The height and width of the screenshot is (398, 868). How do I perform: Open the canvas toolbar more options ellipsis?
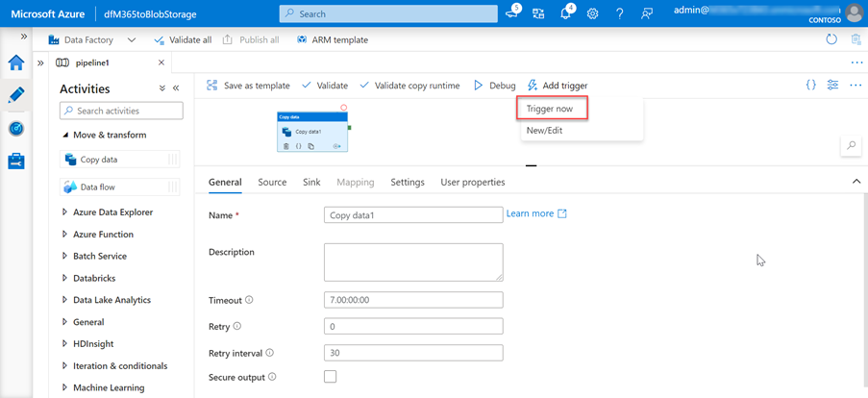[856, 86]
